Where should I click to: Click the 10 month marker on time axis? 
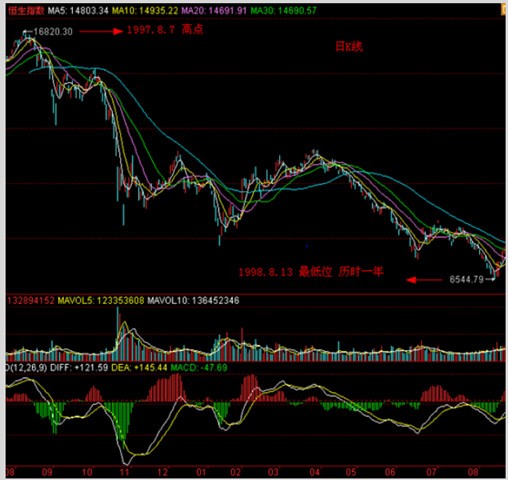tap(87, 472)
